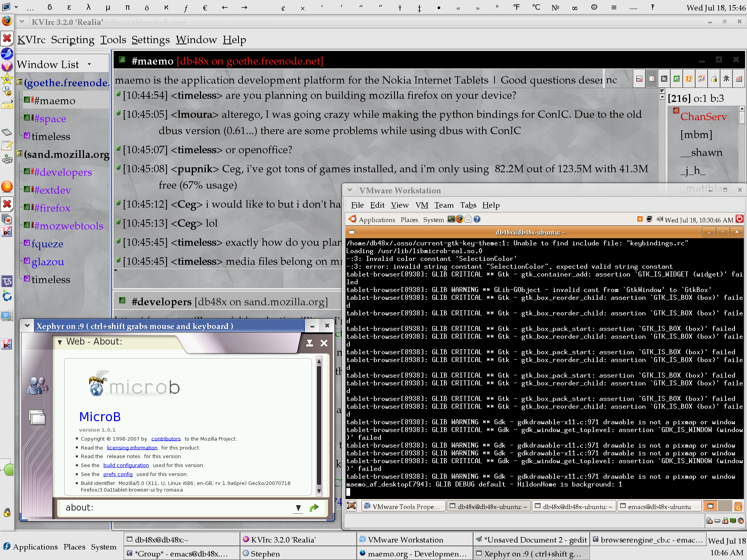
Task: Open VMware Tabs menu
Action: coord(468,205)
